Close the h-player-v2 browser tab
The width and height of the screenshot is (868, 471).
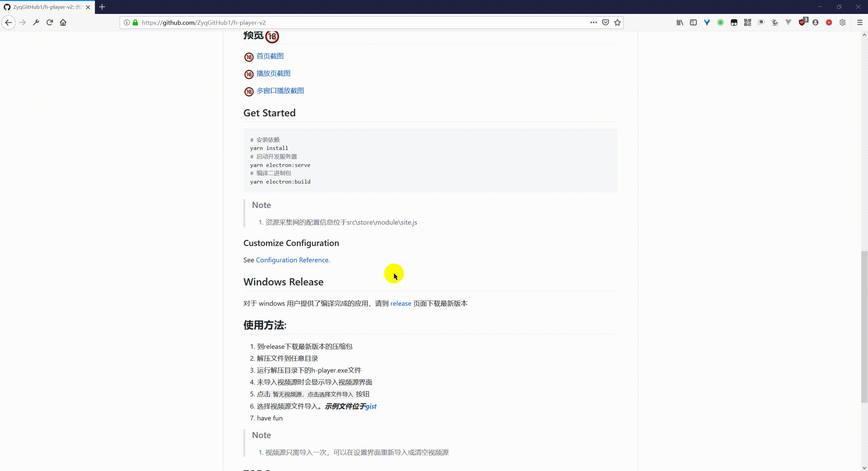coord(88,7)
